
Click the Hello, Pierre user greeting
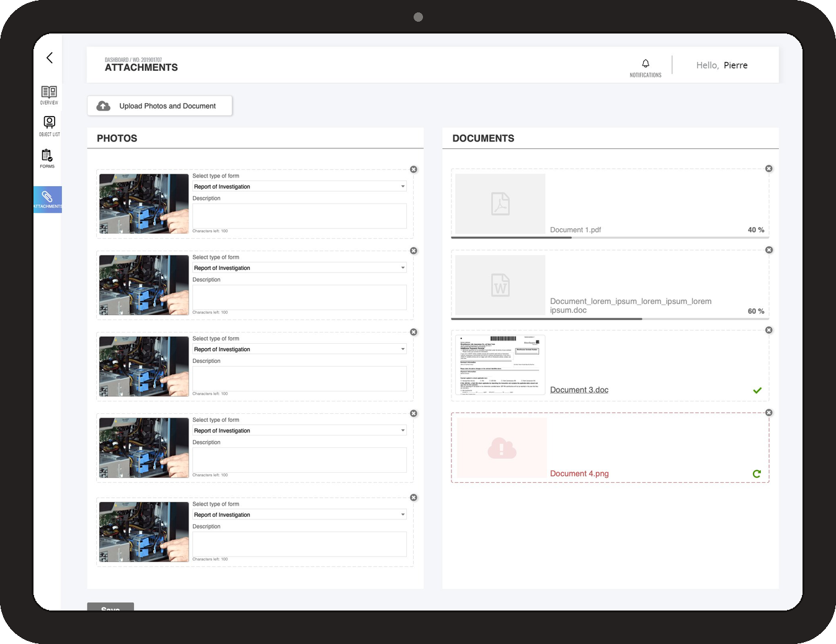[722, 65]
